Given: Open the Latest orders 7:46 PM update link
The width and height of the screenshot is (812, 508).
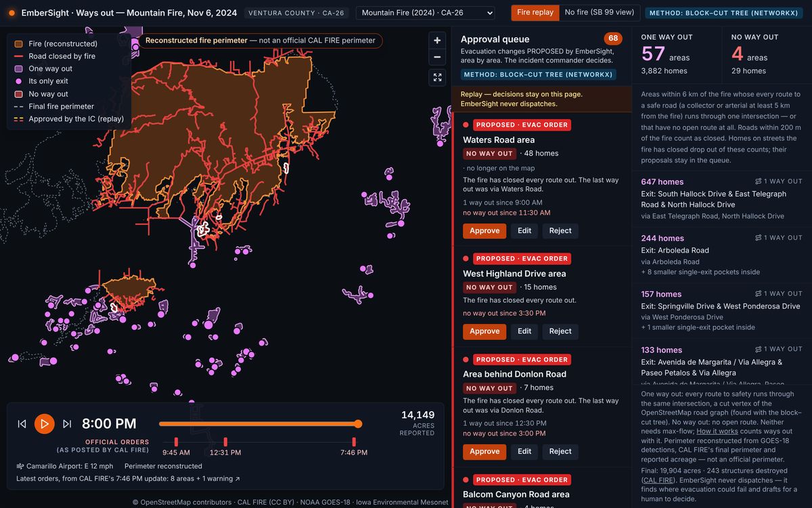Looking at the screenshot, I should pyautogui.click(x=128, y=479).
